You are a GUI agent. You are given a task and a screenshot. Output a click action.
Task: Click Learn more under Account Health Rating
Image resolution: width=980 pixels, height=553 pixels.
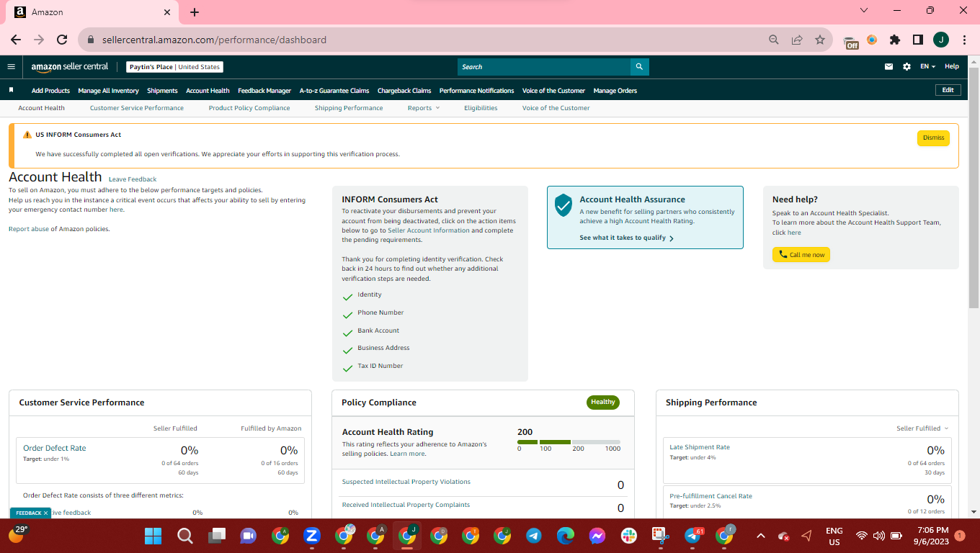click(x=407, y=454)
